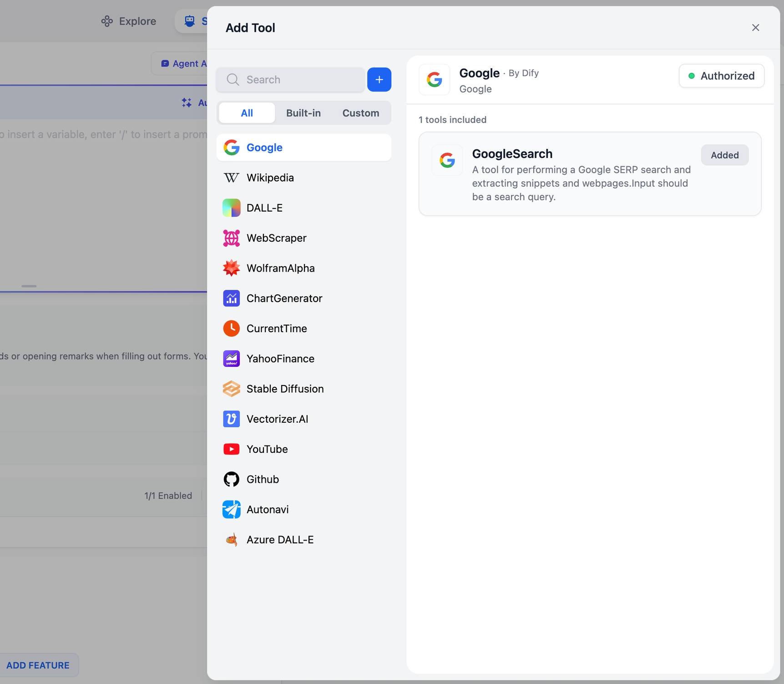This screenshot has width=784, height=684.
Task: Click the blue plus add-tool button
Action: 379,80
